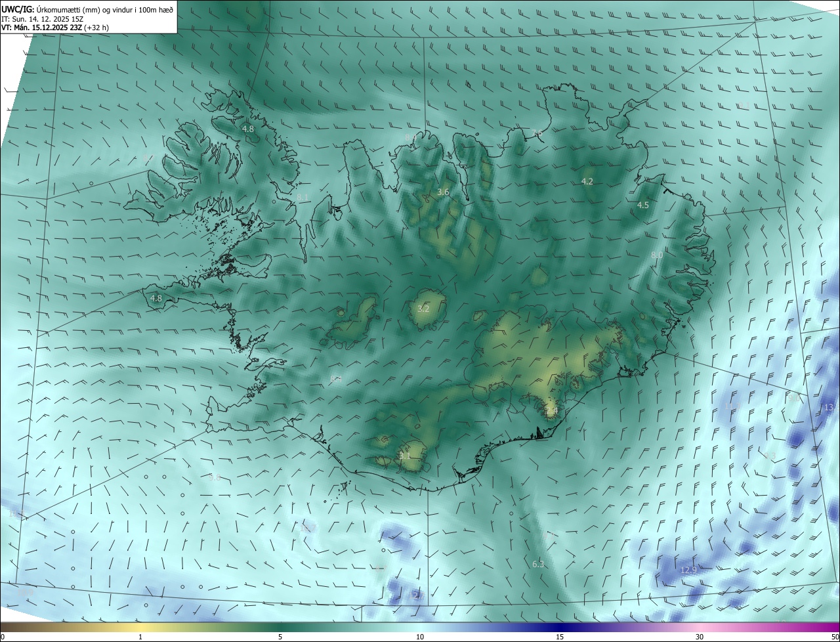Click the "15" tick label on the color scale

pos(560,637)
